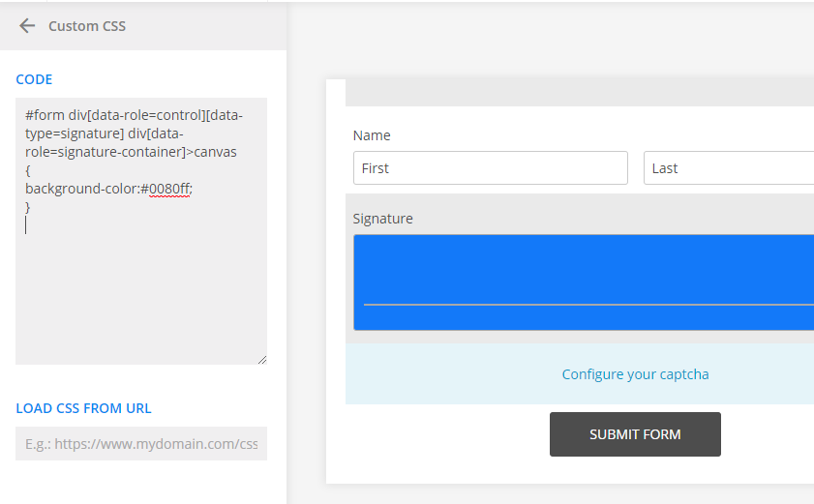Click the First name input field
Screen dimensions: 814x504
pos(491,168)
